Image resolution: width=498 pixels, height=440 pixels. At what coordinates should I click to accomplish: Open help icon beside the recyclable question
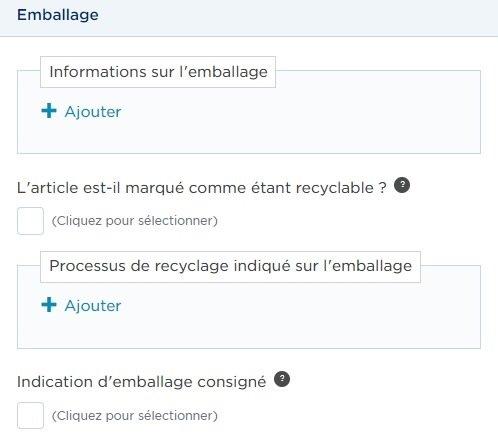402,185
